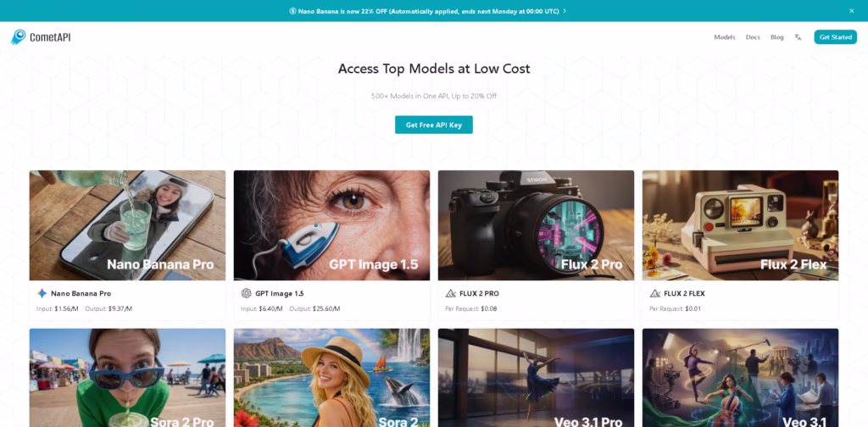Go to the Blog page
The image size is (868, 427).
point(777,37)
